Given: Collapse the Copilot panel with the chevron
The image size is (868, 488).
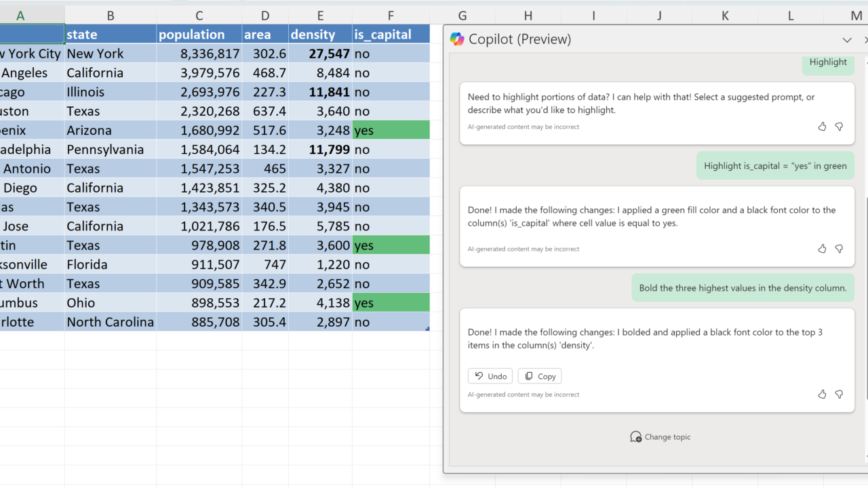Looking at the screenshot, I should click(x=847, y=40).
